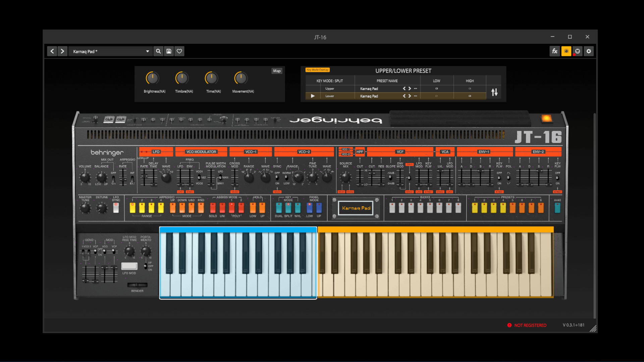Click the SOURCE MIX knob
The height and width of the screenshot is (362, 644).
tap(345, 177)
